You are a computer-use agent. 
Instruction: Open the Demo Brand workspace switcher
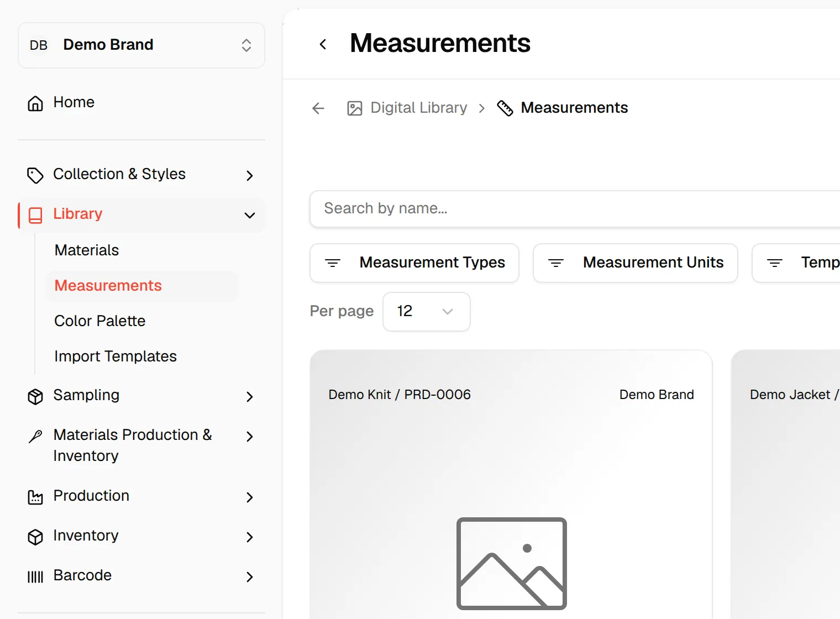141,45
